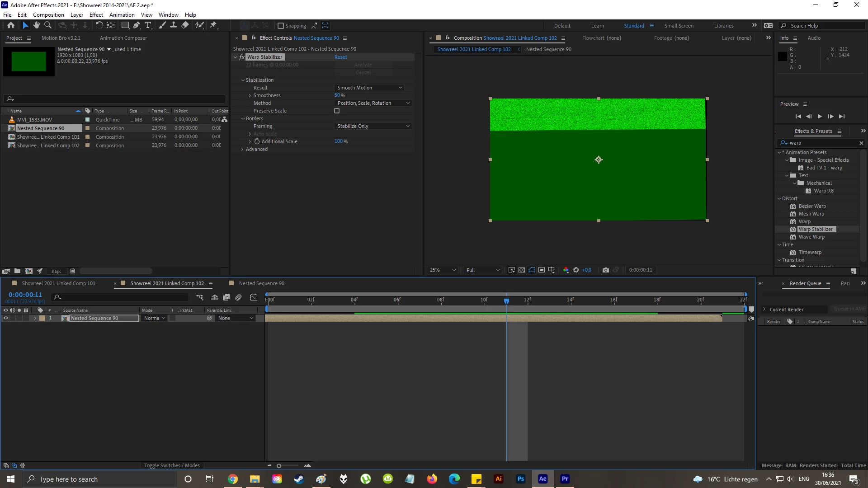Delete selected project item with trash icon
Viewport: 868px width, 488px height.
pos(72,271)
